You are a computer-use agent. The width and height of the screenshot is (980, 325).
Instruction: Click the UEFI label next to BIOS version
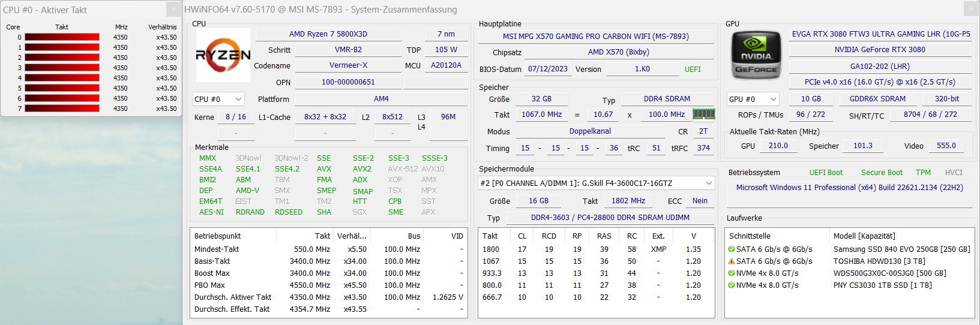[x=693, y=70]
